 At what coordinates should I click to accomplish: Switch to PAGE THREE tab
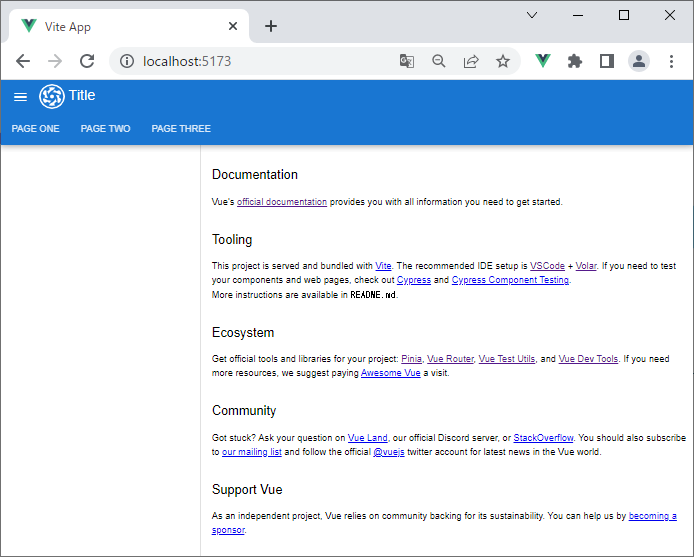181,128
